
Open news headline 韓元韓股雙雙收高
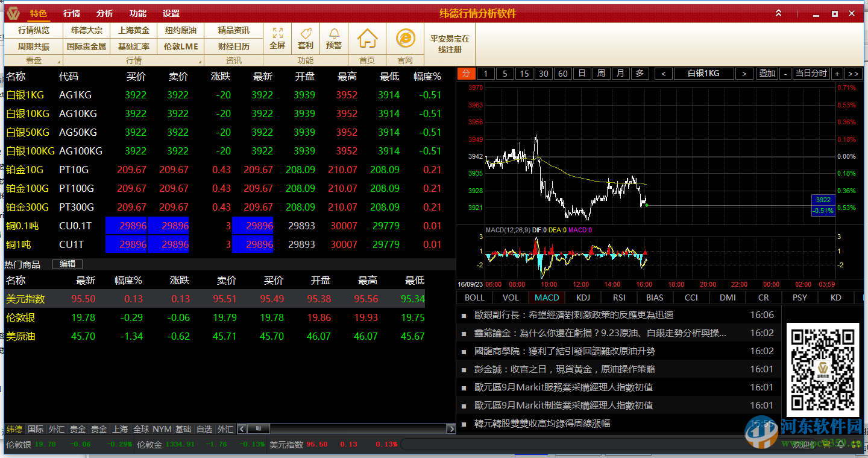[x=542, y=423]
